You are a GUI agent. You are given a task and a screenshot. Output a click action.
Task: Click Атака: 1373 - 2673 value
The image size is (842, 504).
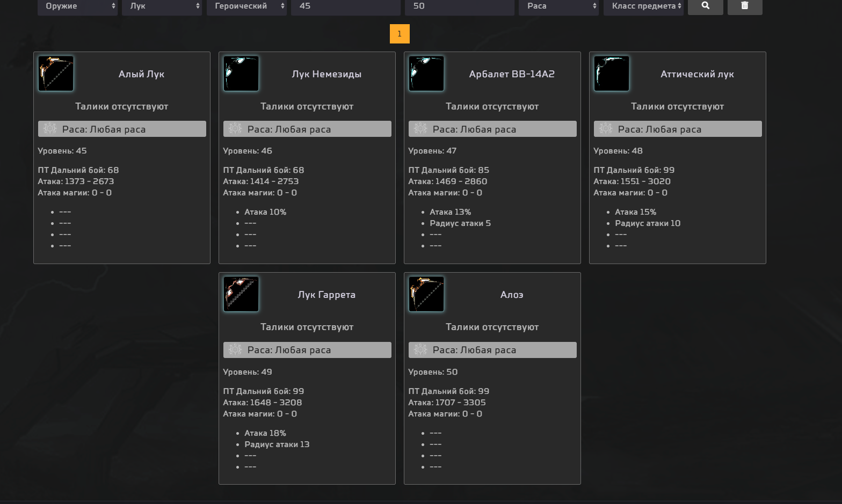(76, 181)
